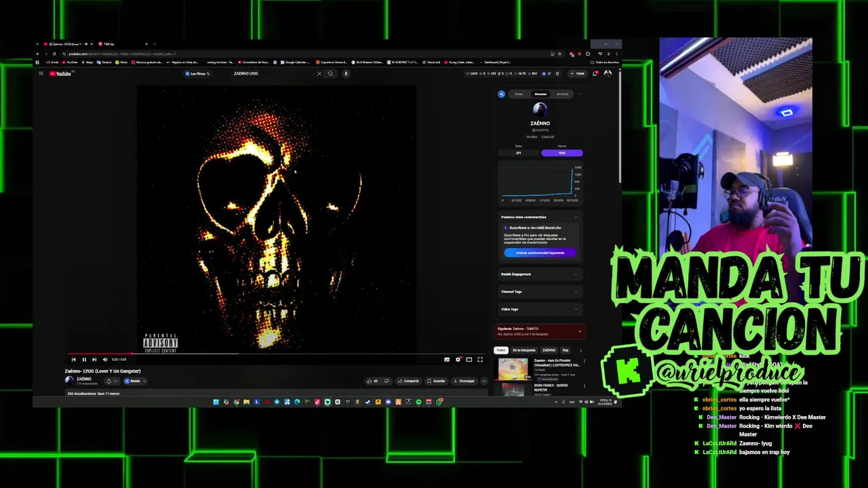Click the Guardar save button
868x488 pixels.
click(436, 381)
